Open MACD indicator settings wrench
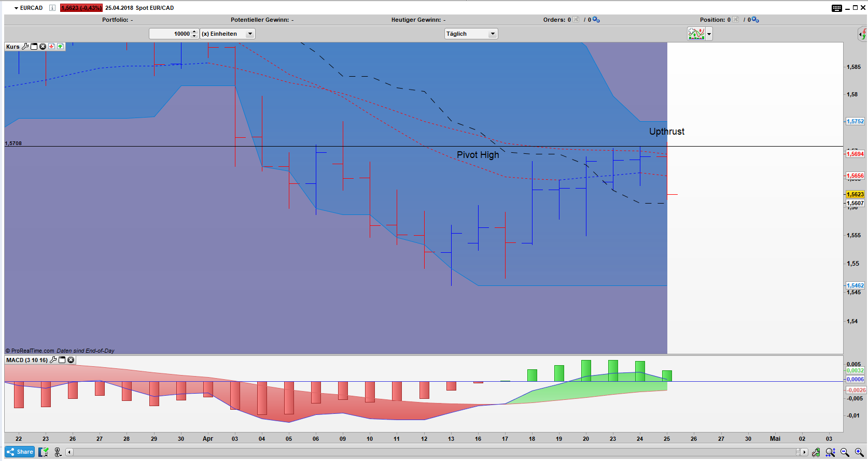This screenshot has height=461, width=868. pyautogui.click(x=53, y=359)
